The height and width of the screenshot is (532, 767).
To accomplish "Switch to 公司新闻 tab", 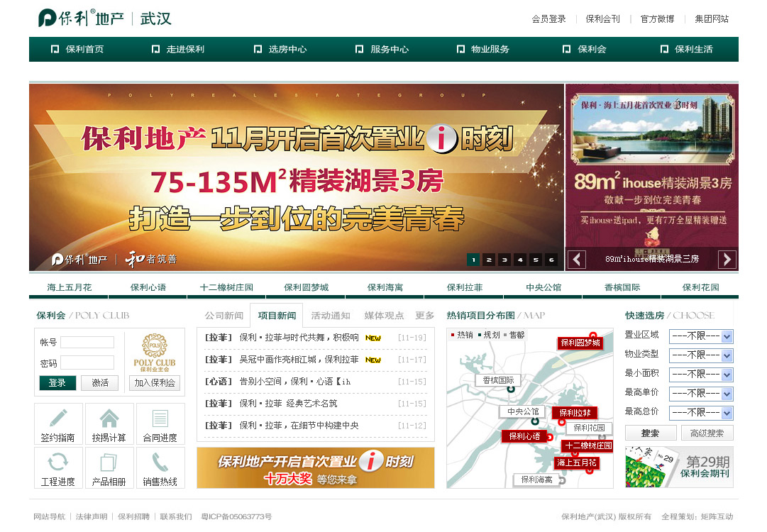I will pyautogui.click(x=224, y=316).
